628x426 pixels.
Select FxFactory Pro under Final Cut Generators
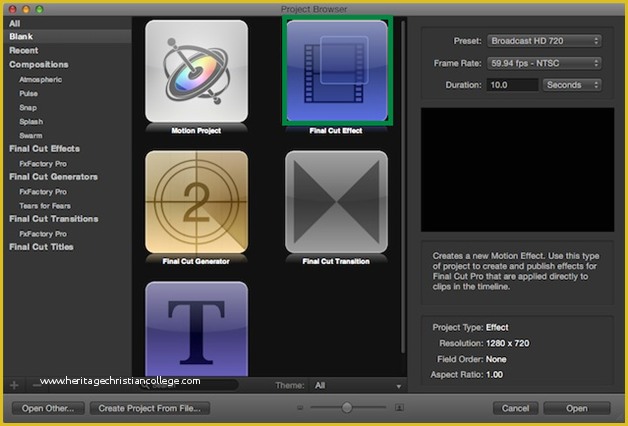tap(43, 192)
